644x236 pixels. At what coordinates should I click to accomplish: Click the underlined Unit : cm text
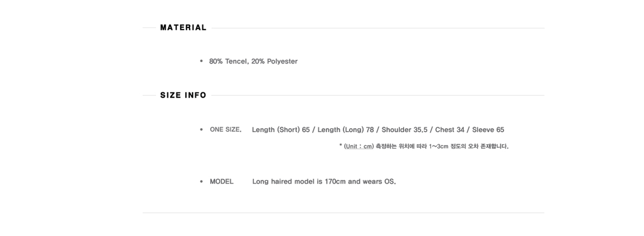coord(359,146)
